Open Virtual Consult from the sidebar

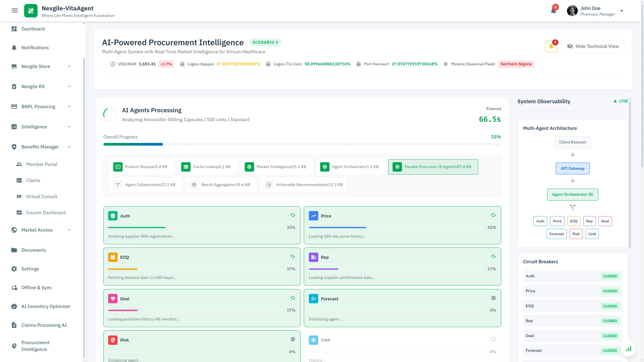point(41,196)
